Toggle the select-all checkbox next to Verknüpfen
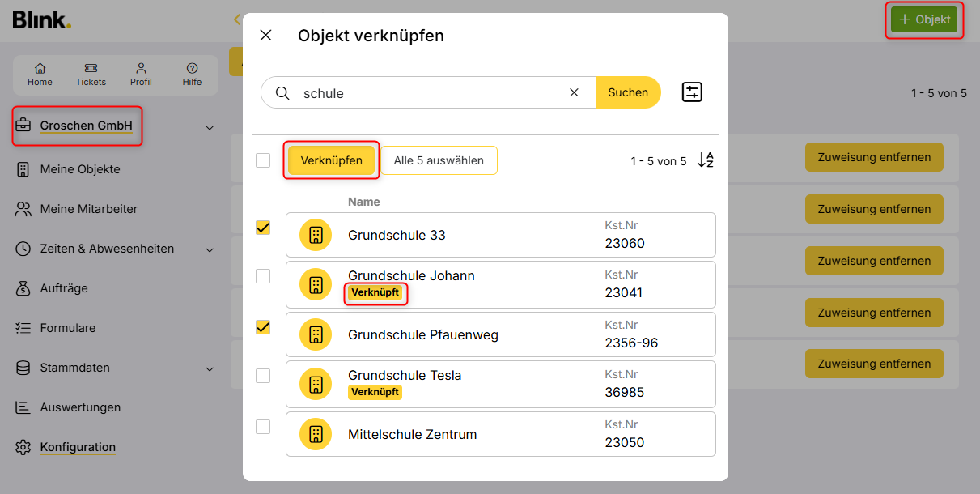Viewport: 980px width, 494px height. click(x=263, y=160)
